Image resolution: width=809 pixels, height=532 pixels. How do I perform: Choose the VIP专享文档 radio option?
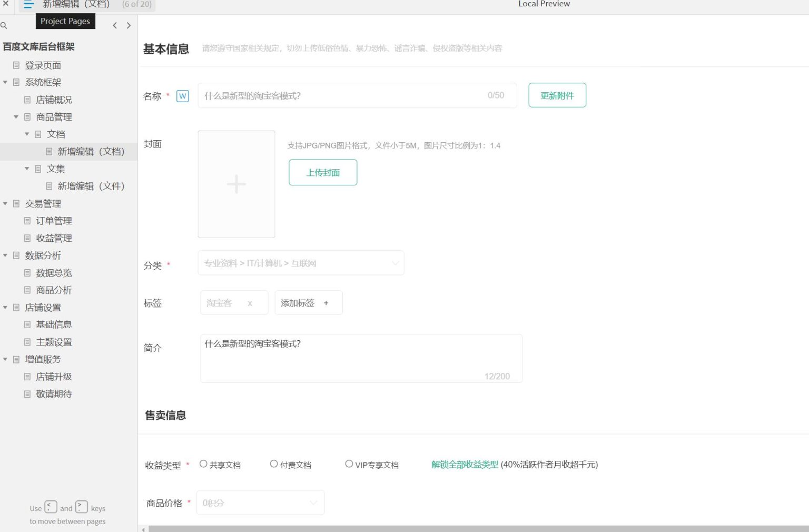tap(349, 464)
